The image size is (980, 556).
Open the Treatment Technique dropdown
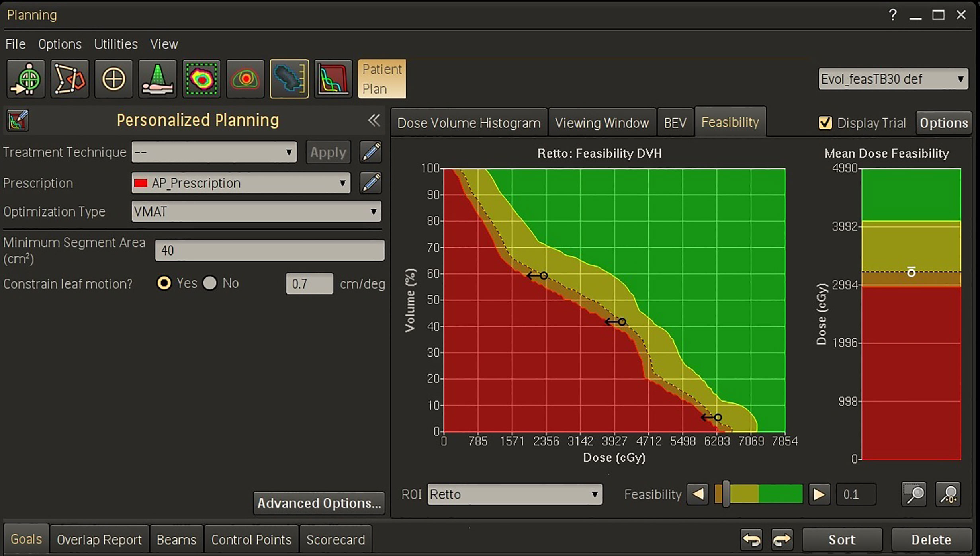pos(214,152)
